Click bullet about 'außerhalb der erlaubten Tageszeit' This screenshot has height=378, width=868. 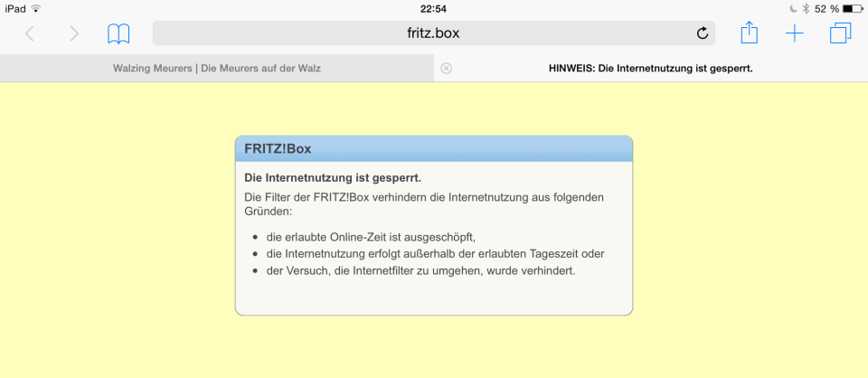coord(435,254)
